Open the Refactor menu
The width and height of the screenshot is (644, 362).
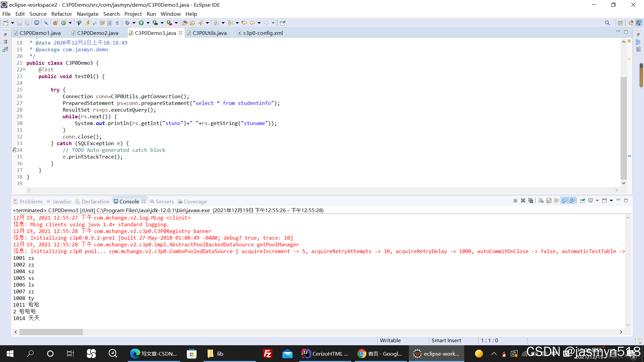pyautogui.click(x=61, y=14)
